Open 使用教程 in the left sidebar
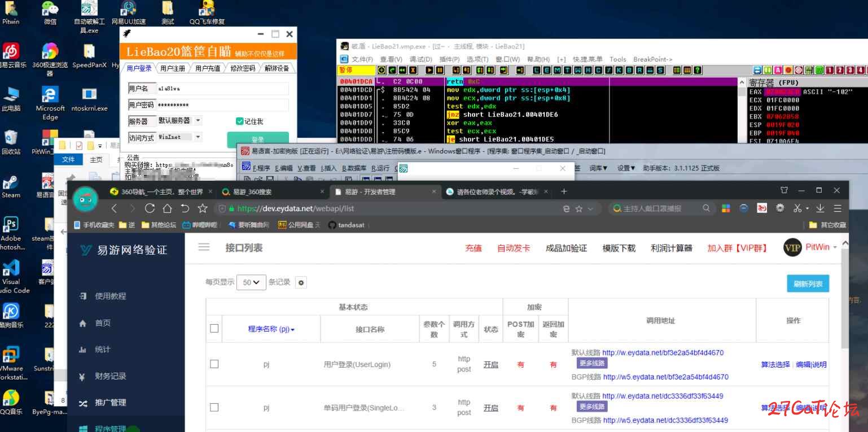 [x=110, y=296]
